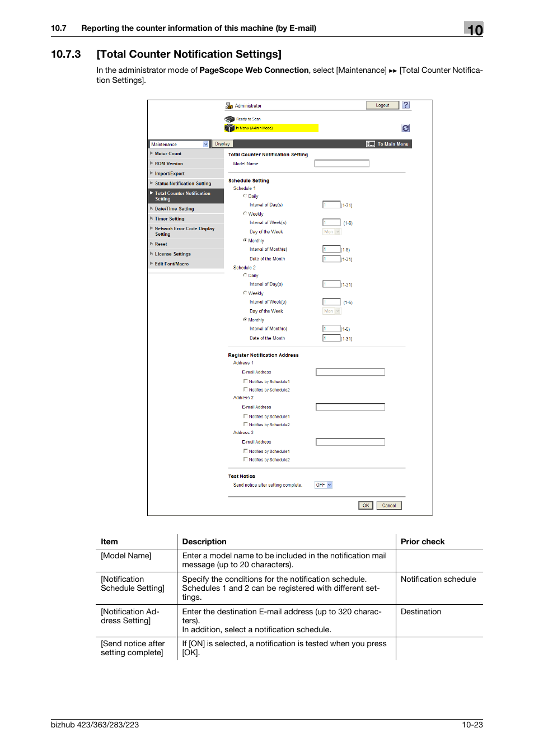Image resolution: width=534 pixels, height=756 pixels.
Task: Check Notifies by Schedule1 for Address 1
Action: 245,381
